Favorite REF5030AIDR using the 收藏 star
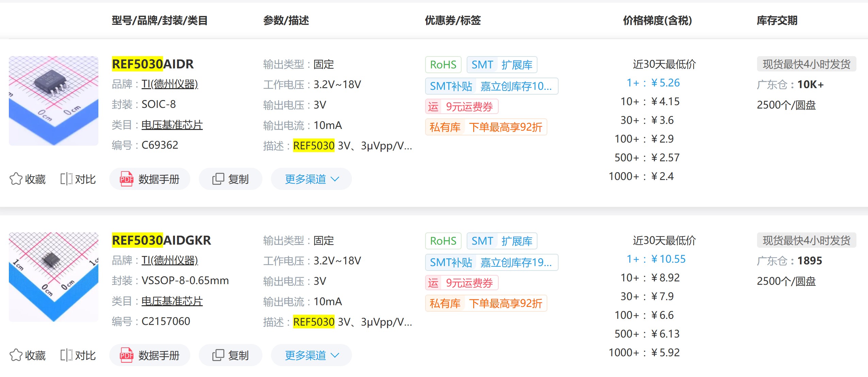Image resolution: width=868 pixels, height=377 pixels. click(27, 179)
